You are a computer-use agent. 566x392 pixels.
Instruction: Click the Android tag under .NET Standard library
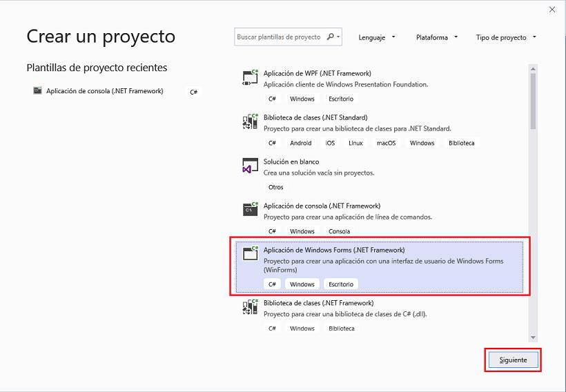tap(301, 143)
